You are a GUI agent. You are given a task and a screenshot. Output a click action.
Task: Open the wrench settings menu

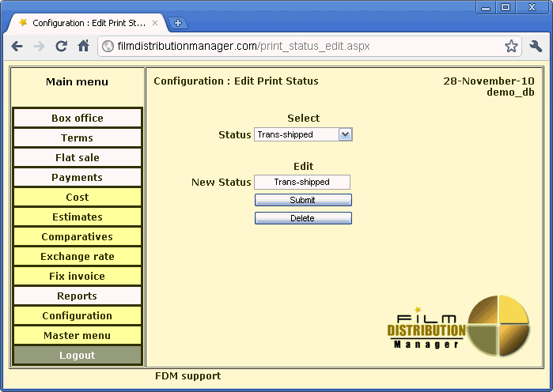click(x=536, y=47)
